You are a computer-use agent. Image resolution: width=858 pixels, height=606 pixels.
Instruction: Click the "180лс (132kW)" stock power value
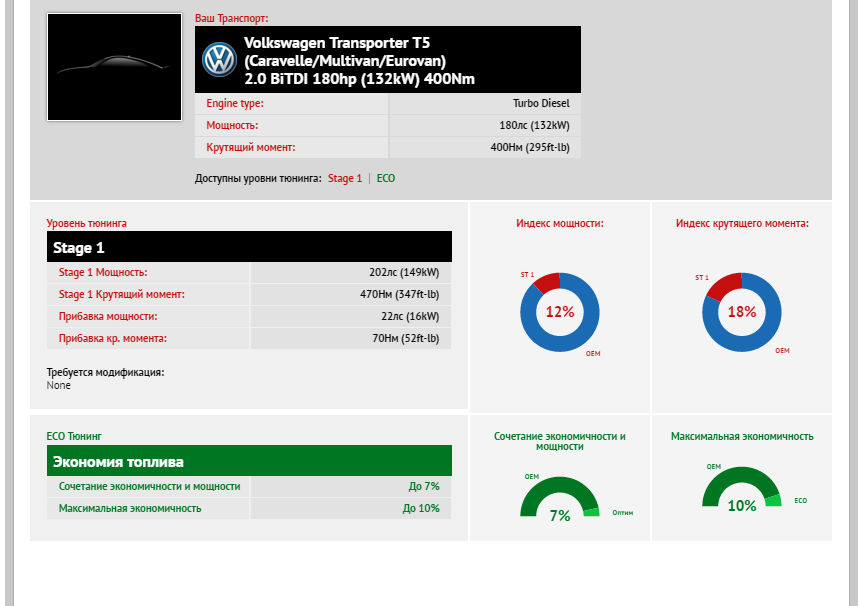point(535,125)
